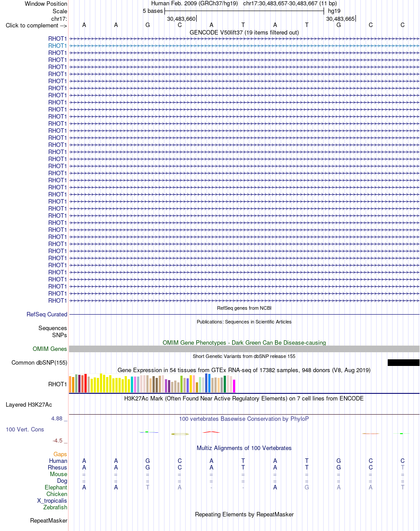420x531 pixels.
Task: Select the orange Gaps row label
Action: [60, 454]
